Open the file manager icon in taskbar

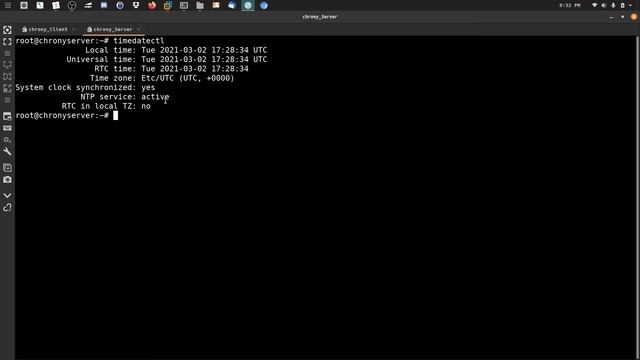click(x=200, y=5)
